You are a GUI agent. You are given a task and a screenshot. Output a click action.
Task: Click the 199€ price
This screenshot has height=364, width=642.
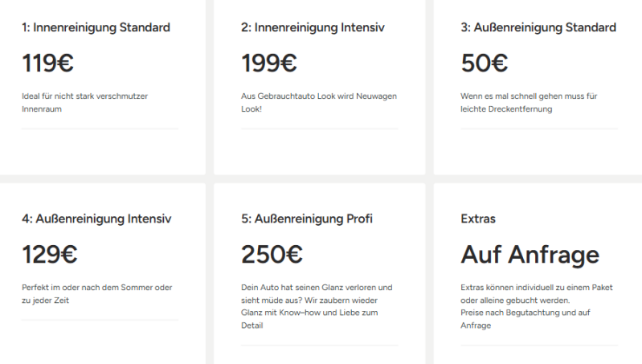click(x=268, y=63)
